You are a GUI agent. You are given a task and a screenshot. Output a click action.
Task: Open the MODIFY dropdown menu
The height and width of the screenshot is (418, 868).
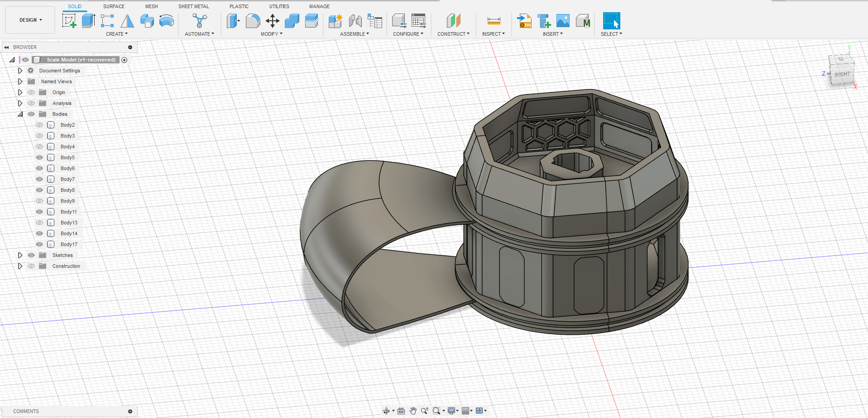272,34
